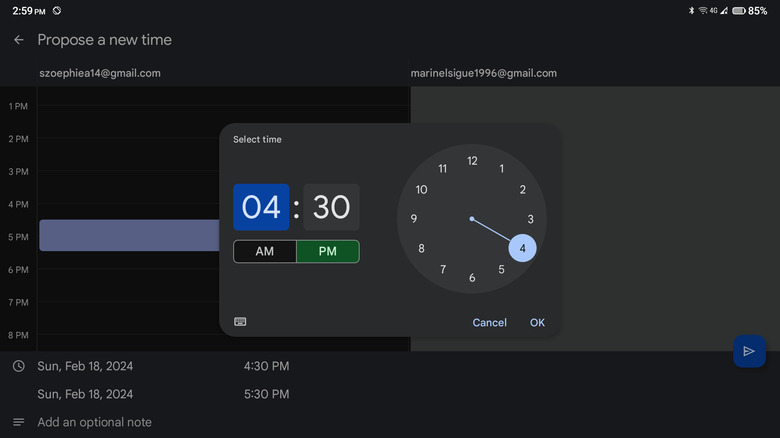Pick 9 on the clock dial
This screenshot has height=438, width=780.
point(414,219)
